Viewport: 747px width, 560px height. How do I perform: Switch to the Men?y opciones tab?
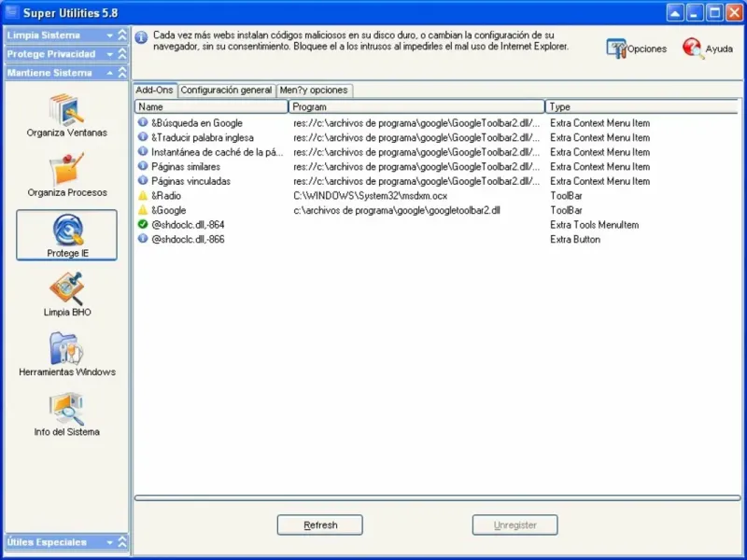314,91
